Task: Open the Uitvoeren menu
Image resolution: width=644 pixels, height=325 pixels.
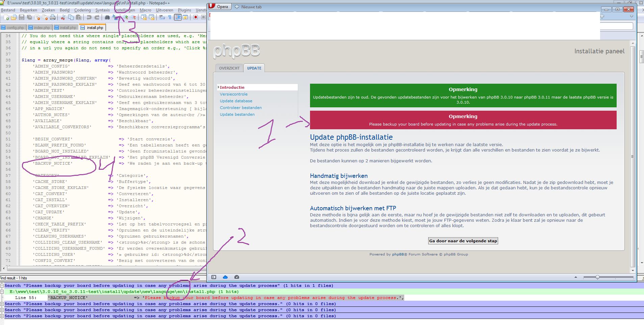Action: 164,10
